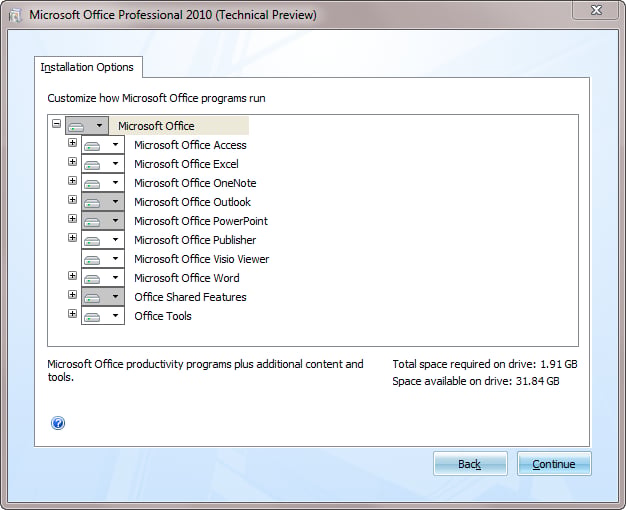Select Office Shared Features in tree

point(190,297)
